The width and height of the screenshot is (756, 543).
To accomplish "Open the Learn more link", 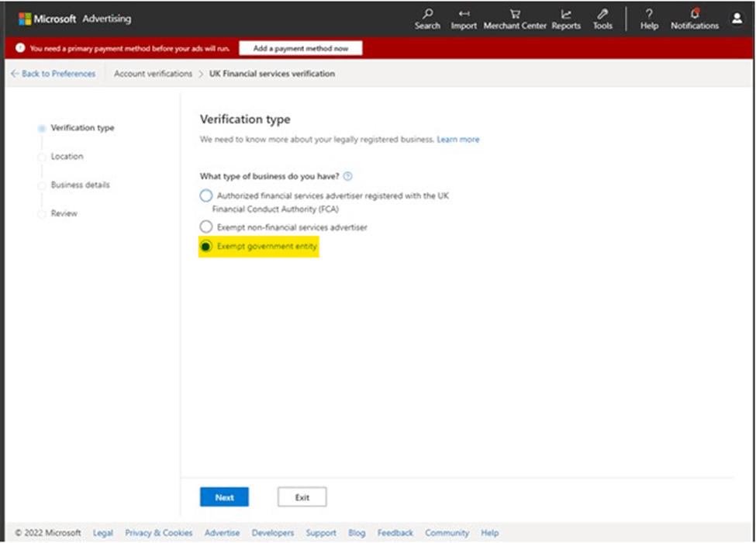I will click(458, 140).
